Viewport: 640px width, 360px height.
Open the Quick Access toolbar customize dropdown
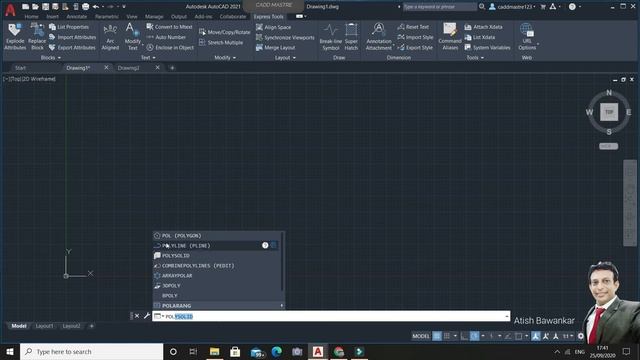point(124,7)
